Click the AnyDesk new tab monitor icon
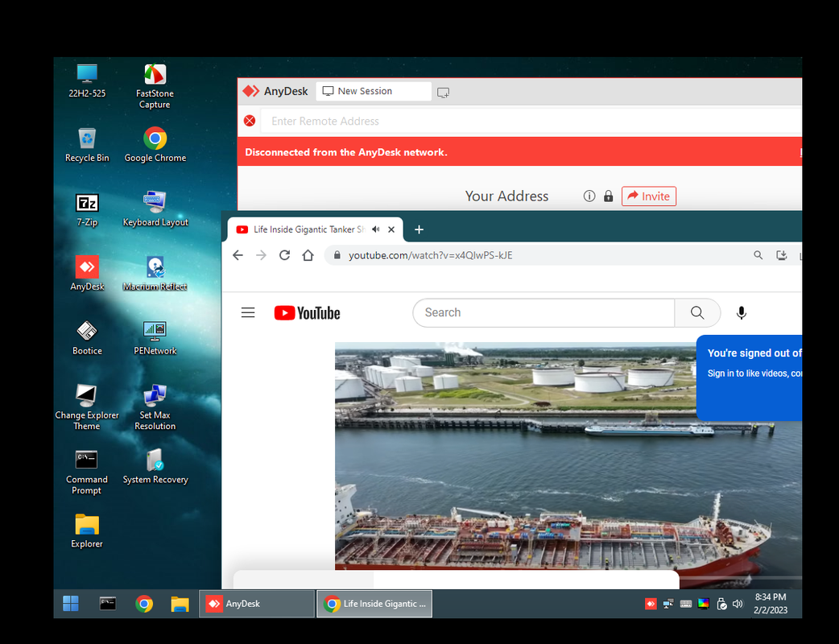Image resolution: width=839 pixels, height=644 pixels. 443,93
